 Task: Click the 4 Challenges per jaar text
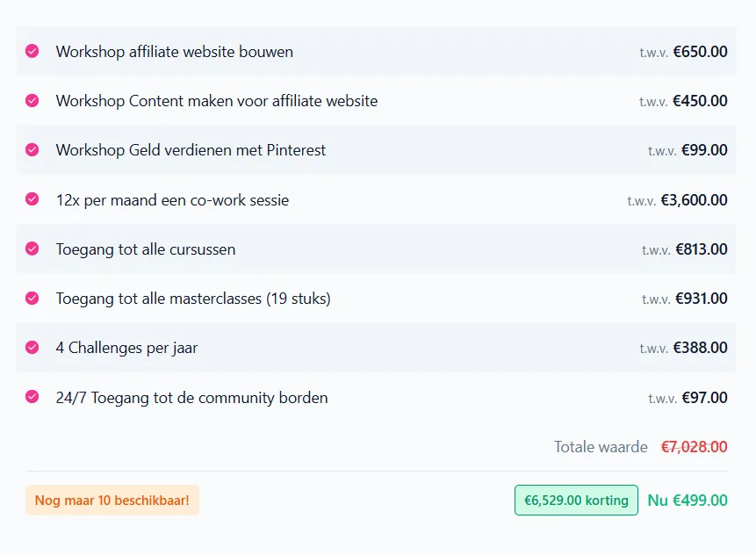(x=126, y=348)
